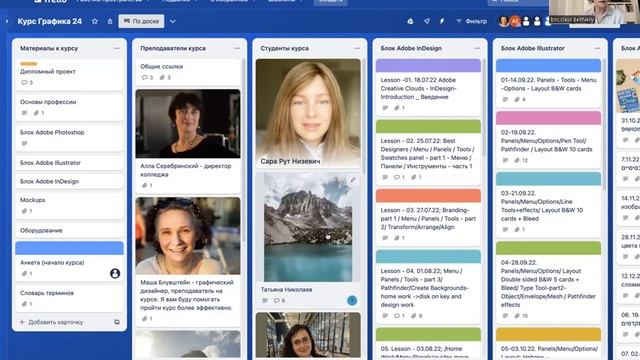Open the Mockups card
640x360 pixels.
click(69, 205)
